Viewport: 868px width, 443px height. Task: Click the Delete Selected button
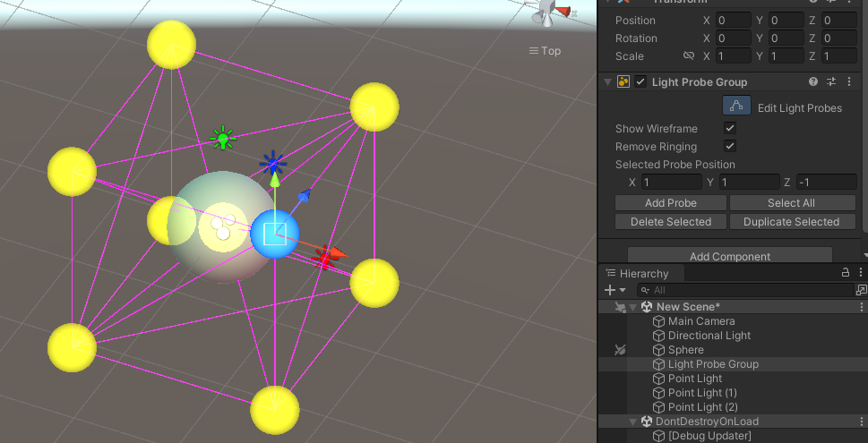coord(670,222)
